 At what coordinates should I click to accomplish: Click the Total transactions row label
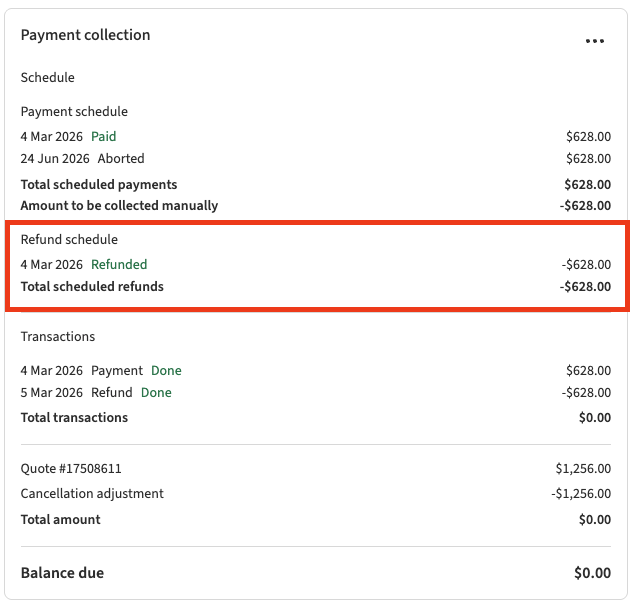[74, 418]
